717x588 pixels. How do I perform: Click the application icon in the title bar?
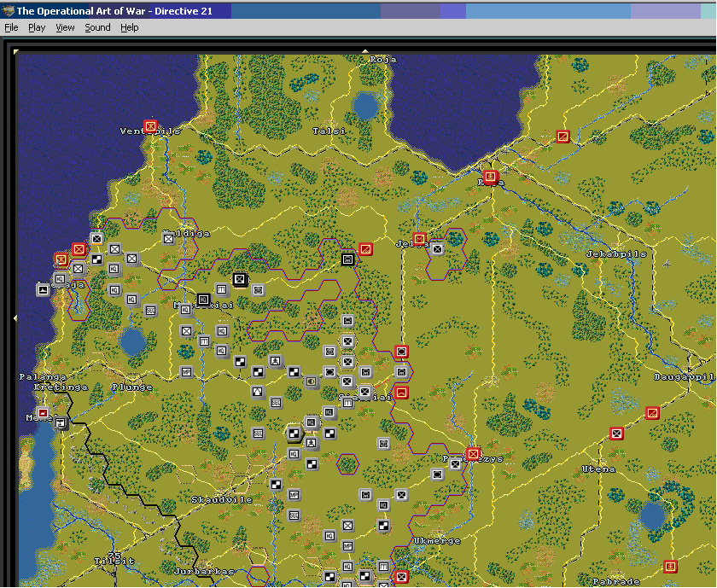8,11
